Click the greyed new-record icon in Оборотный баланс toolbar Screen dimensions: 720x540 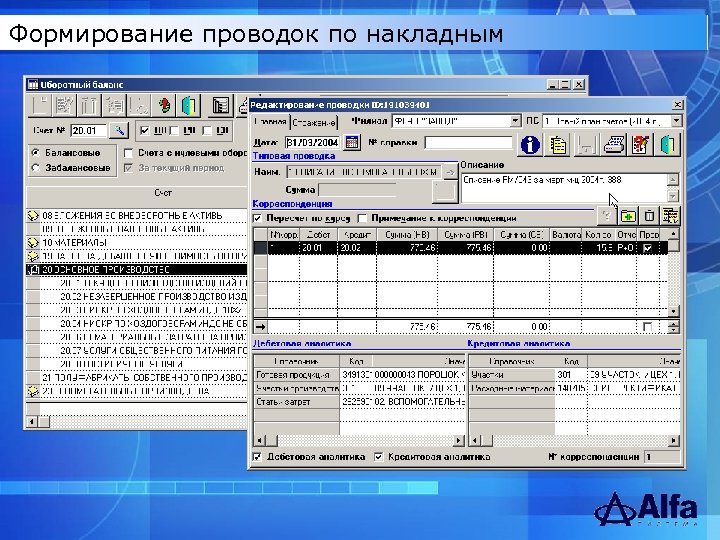click(x=40, y=106)
